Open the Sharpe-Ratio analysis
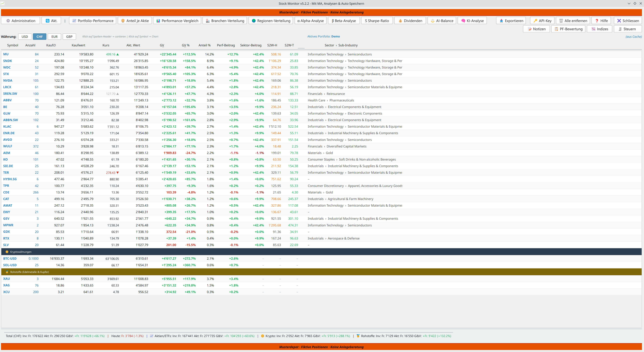 click(377, 21)
